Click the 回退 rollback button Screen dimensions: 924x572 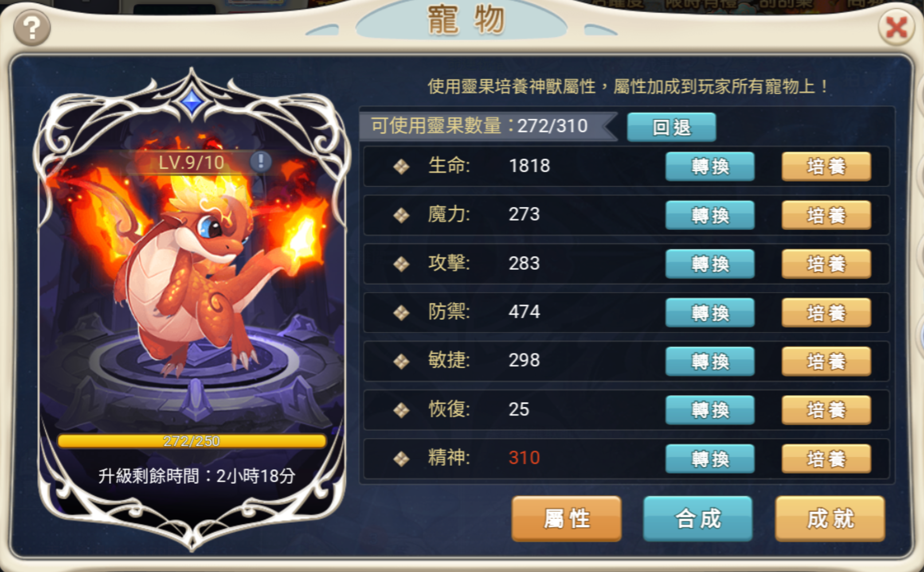pos(671,127)
